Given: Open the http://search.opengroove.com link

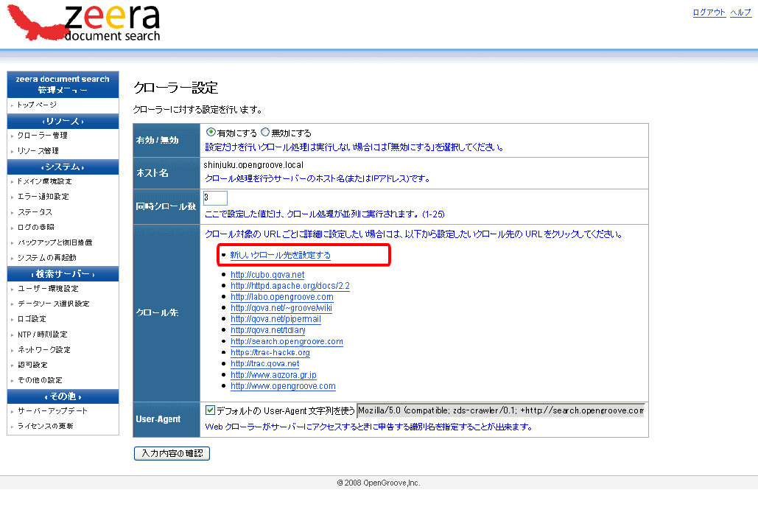Looking at the screenshot, I should tap(287, 341).
